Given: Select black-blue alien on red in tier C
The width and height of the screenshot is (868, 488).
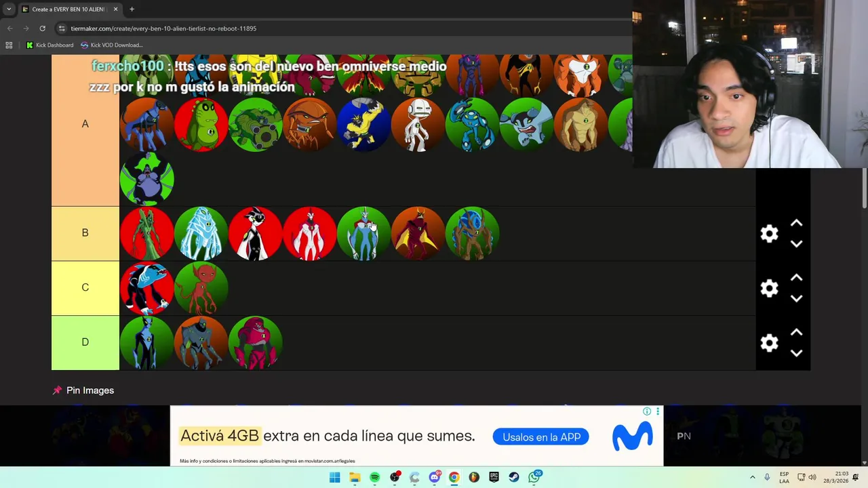Looking at the screenshot, I should 147,288.
